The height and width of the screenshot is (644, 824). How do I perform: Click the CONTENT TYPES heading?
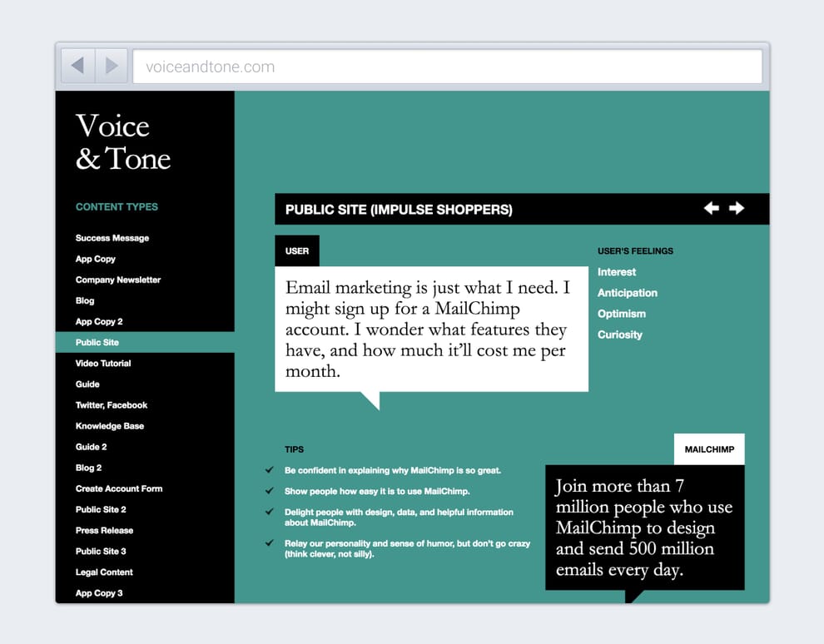pos(117,207)
